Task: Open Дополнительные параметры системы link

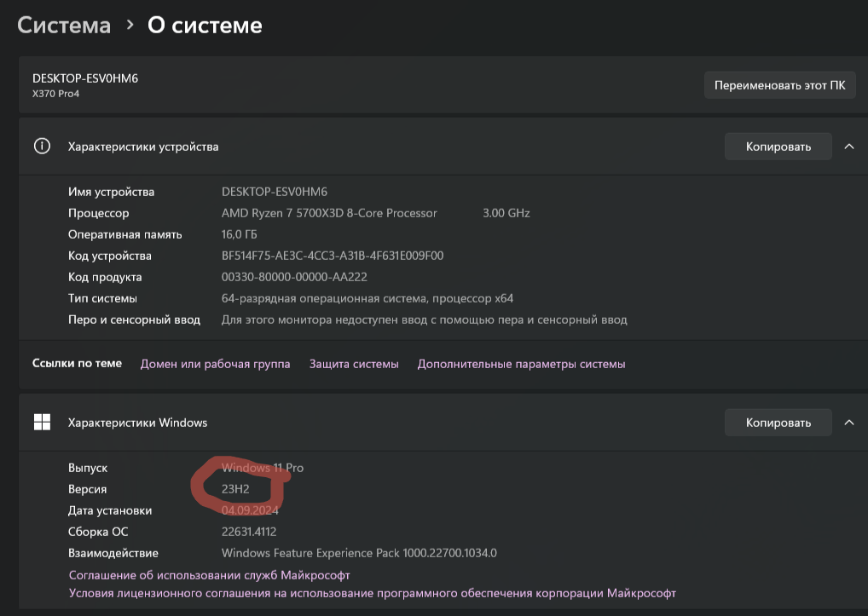Action: click(521, 364)
